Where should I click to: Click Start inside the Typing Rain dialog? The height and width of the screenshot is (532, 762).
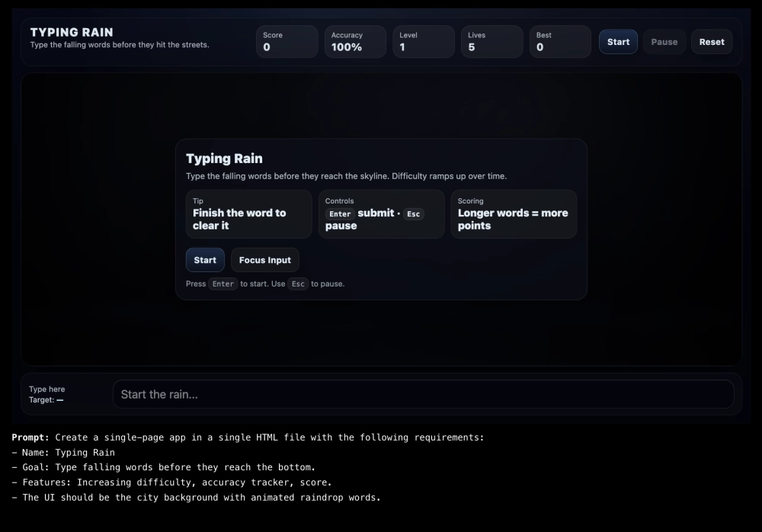pyautogui.click(x=205, y=260)
